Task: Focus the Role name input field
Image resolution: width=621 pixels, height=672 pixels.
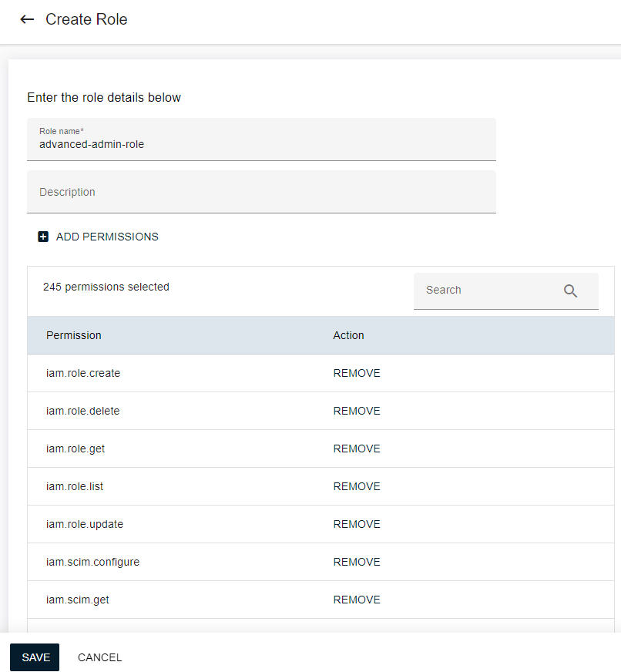Action: click(x=261, y=143)
